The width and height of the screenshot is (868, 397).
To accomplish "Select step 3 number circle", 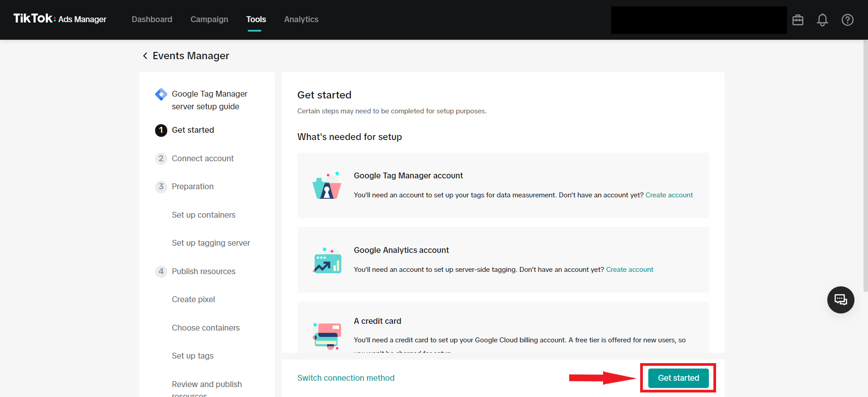I will (x=161, y=187).
